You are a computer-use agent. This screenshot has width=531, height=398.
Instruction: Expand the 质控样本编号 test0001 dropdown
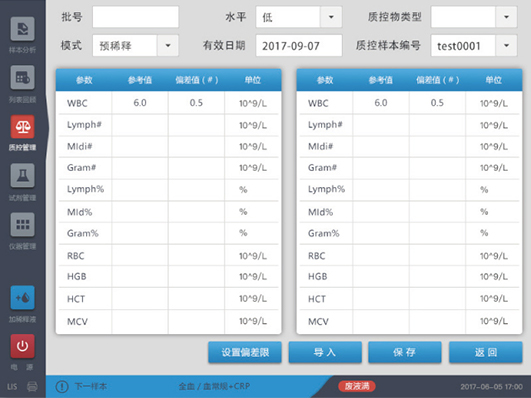(506, 45)
